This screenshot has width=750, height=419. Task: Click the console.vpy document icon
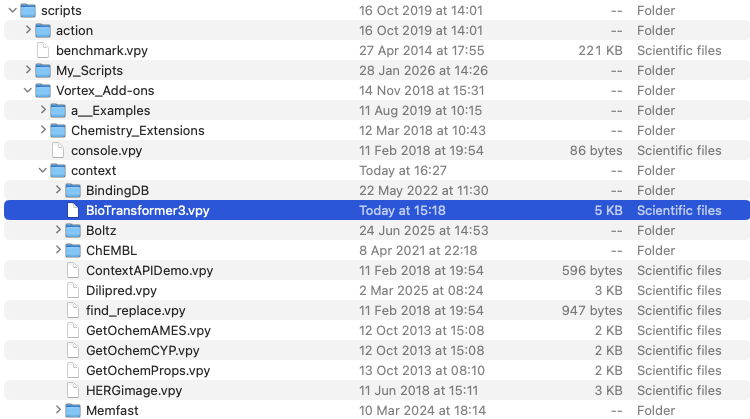57,150
